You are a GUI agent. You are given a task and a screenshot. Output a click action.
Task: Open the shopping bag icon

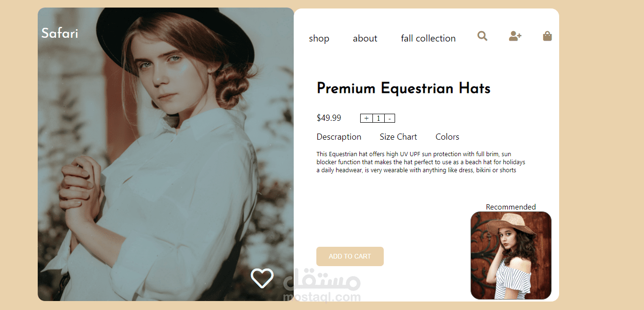point(547,36)
